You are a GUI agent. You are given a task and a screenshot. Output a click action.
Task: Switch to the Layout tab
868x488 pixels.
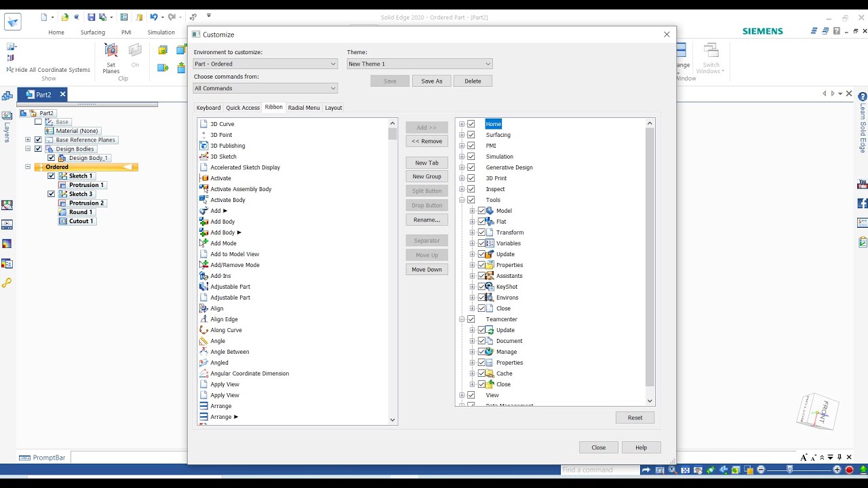[334, 108]
